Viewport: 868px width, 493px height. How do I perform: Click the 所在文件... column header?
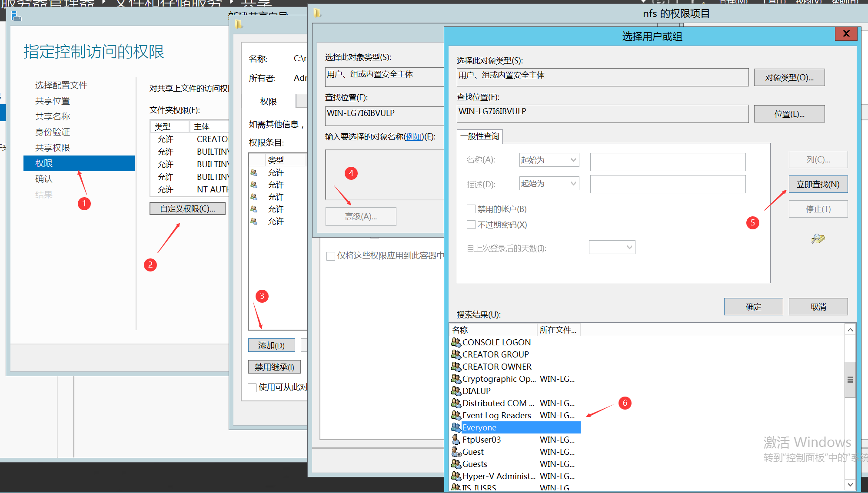(559, 330)
